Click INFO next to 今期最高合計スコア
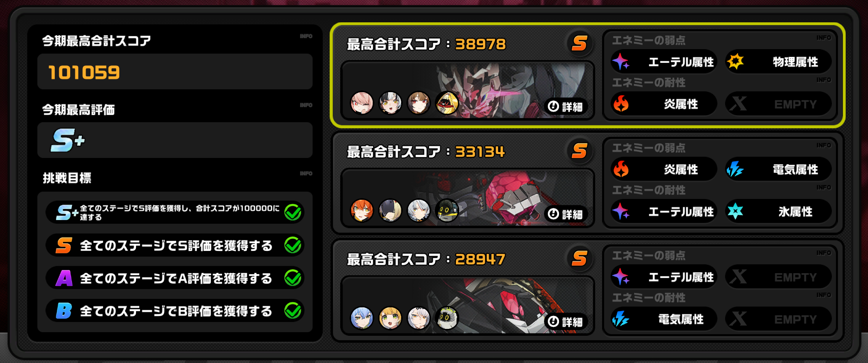 point(306,36)
